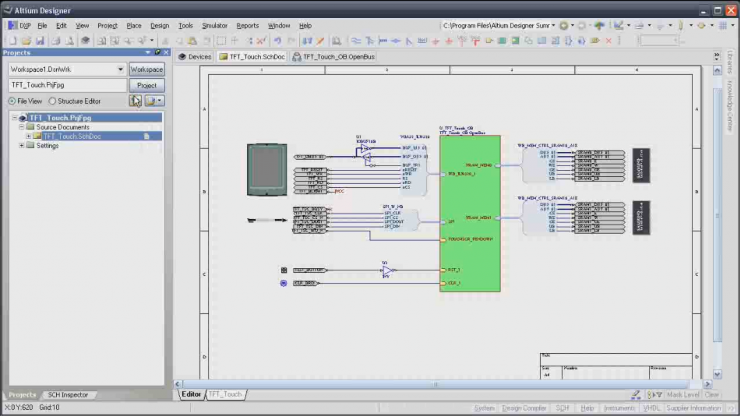This screenshot has width=740, height=416.
Task: Open the Workspace1.DsnWrk dropdown
Action: [x=121, y=70]
